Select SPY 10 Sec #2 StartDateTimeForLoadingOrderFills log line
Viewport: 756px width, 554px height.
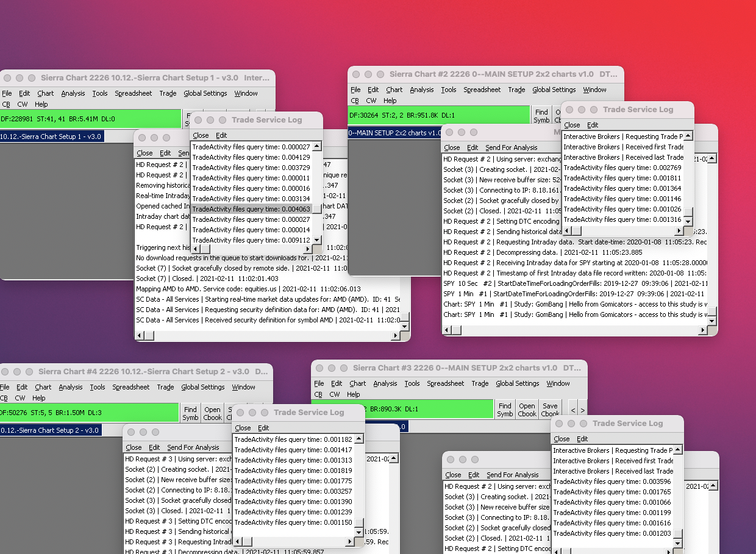(575, 283)
